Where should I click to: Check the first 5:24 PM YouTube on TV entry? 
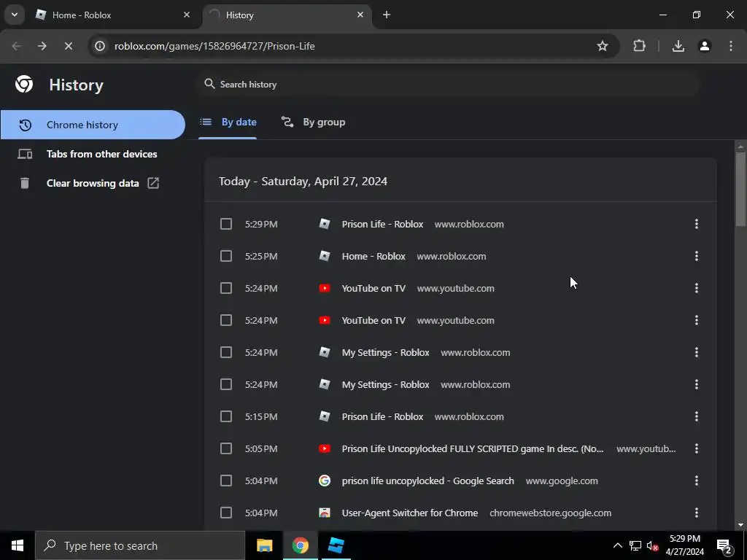226,288
